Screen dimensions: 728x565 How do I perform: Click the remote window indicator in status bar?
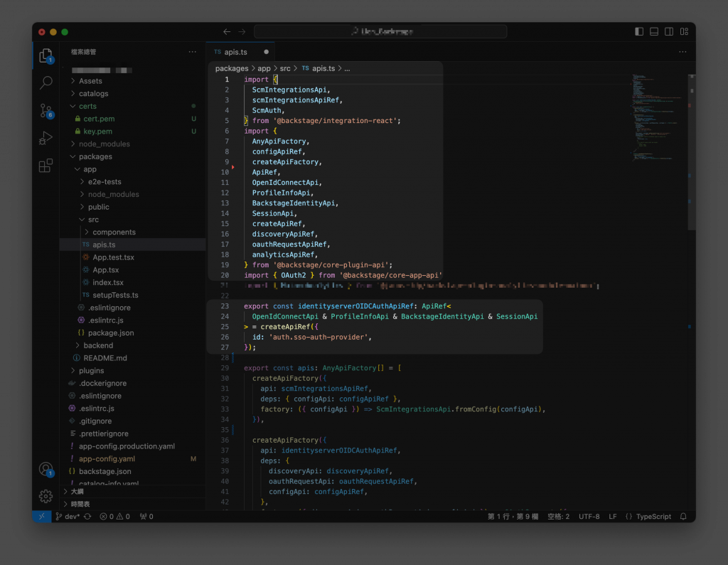point(41,516)
